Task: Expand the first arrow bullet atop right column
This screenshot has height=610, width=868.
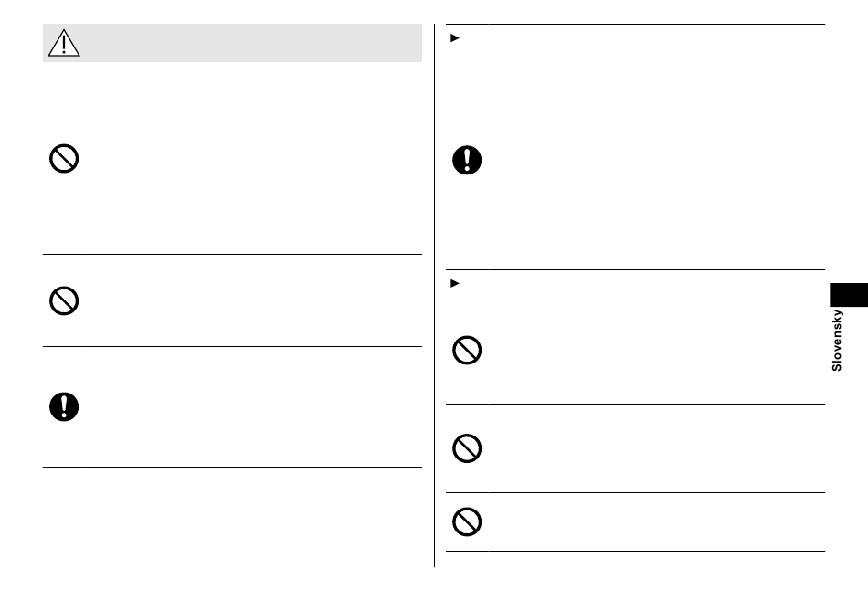Action: [455, 38]
